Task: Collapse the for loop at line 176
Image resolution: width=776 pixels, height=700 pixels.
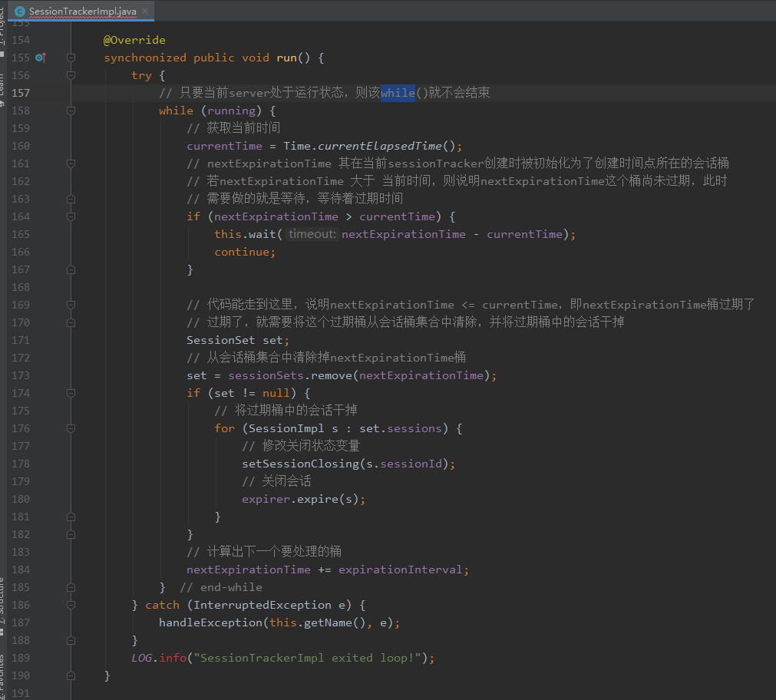Action: click(x=71, y=428)
